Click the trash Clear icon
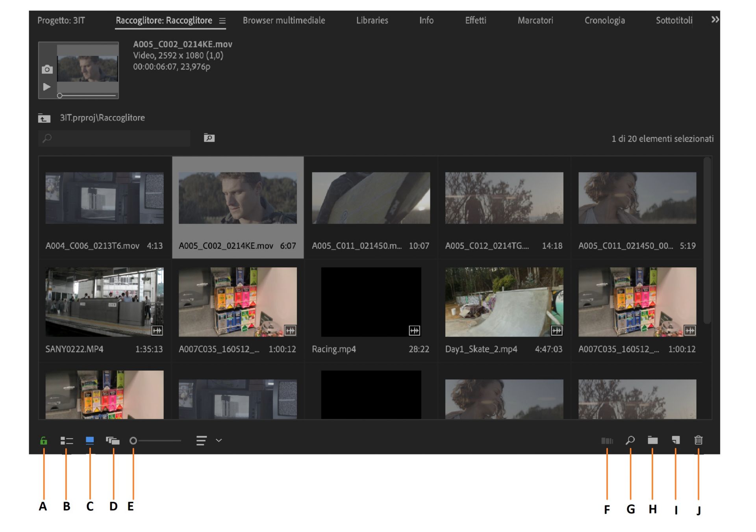 pos(698,440)
